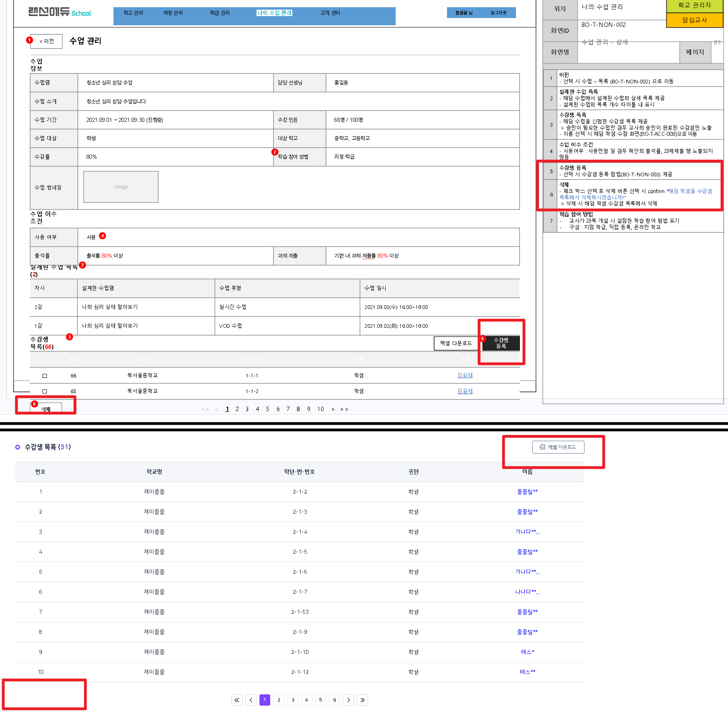Go to page 9 in wireframe pagination
Image resolution: width=728 pixels, height=712 pixels.
(309, 409)
